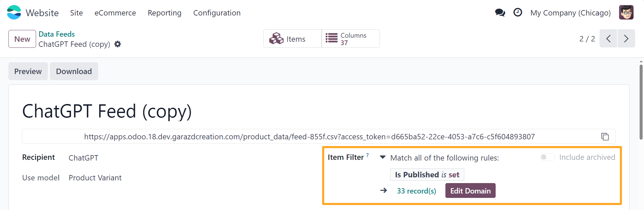Viewport: 644px width, 210px height.
Task: Open the Activities clock icon
Action: [518, 12]
